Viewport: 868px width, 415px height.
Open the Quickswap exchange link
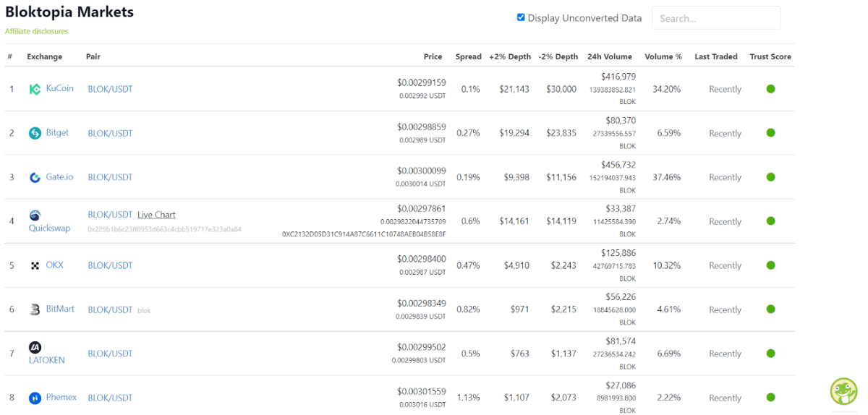(50, 228)
